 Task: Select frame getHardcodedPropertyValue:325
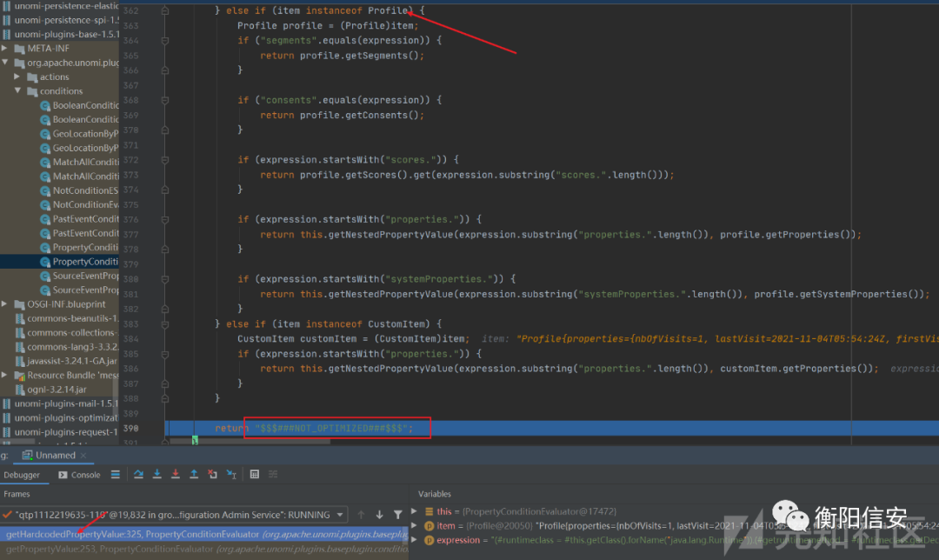pyautogui.click(x=204, y=534)
